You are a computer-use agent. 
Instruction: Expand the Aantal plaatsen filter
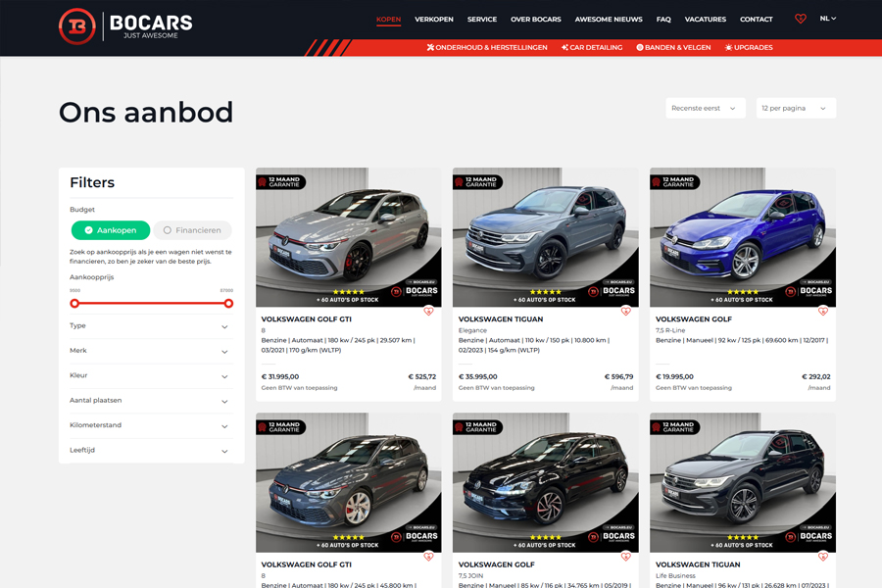151,401
